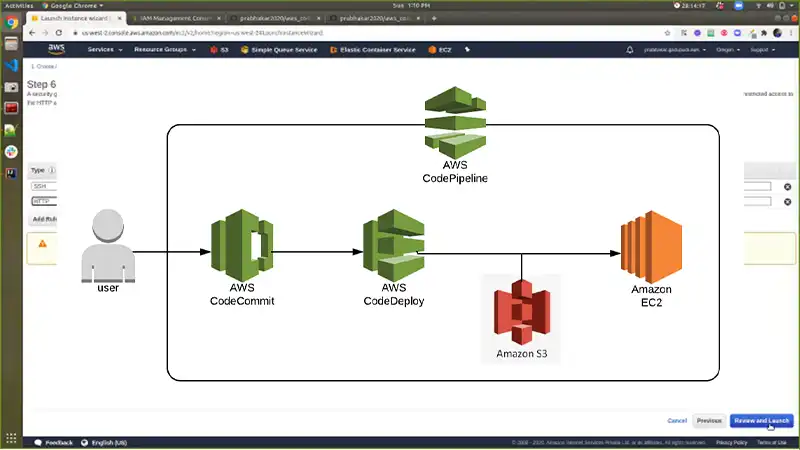Open Simple Queue Service shortcut
The image size is (800, 450).
[279, 50]
